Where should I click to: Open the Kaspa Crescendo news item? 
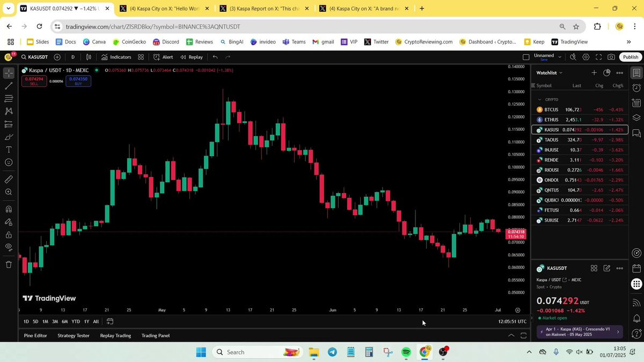point(580,331)
